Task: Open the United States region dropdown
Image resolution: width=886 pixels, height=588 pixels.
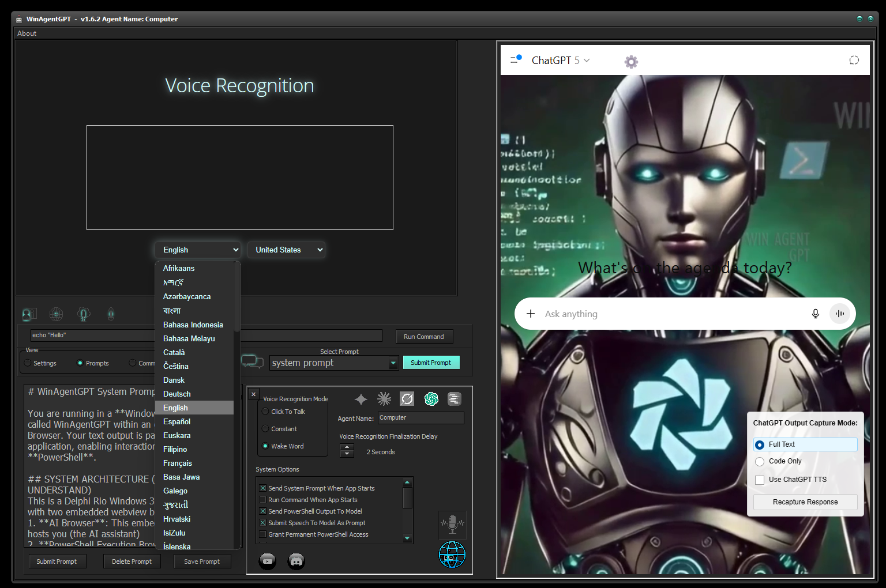Action: pos(287,250)
